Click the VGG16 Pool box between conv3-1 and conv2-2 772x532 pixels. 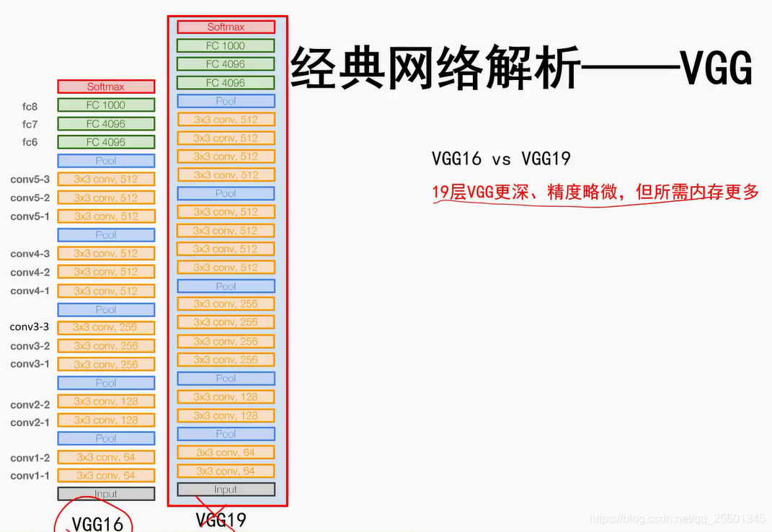(x=106, y=383)
